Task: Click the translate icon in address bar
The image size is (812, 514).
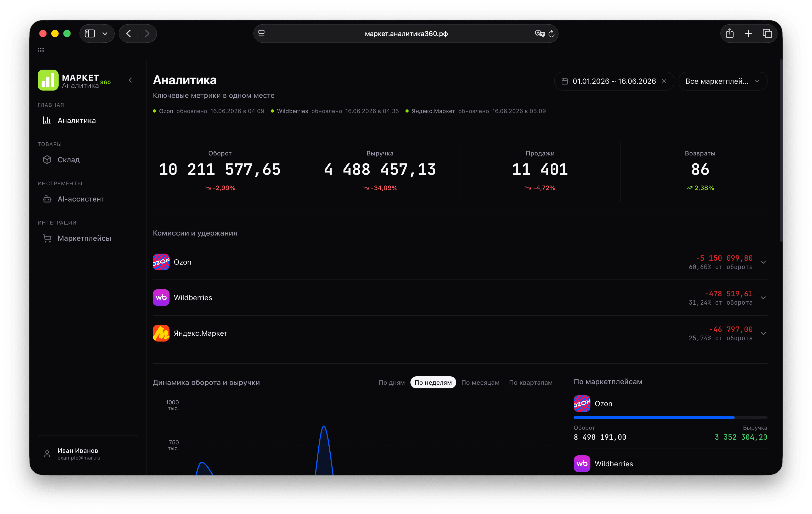Action: [539, 33]
